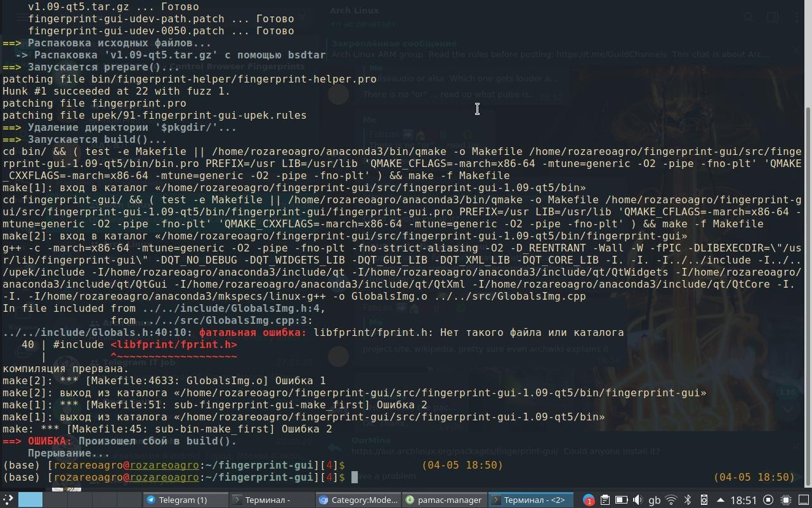Open the CPU chip monitor tray icon
812x508 pixels.
(785, 500)
